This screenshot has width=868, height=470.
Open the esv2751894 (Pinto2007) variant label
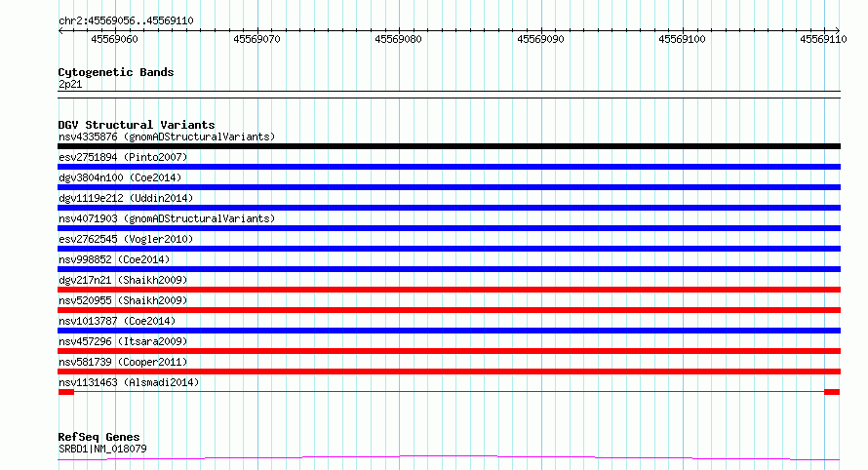coord(123,157)
